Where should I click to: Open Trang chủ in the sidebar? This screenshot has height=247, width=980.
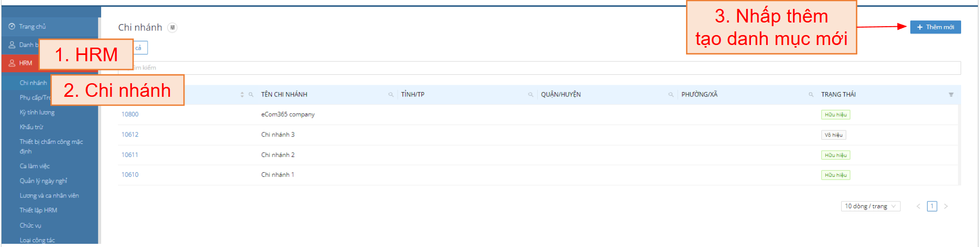(x=32, y=27)
